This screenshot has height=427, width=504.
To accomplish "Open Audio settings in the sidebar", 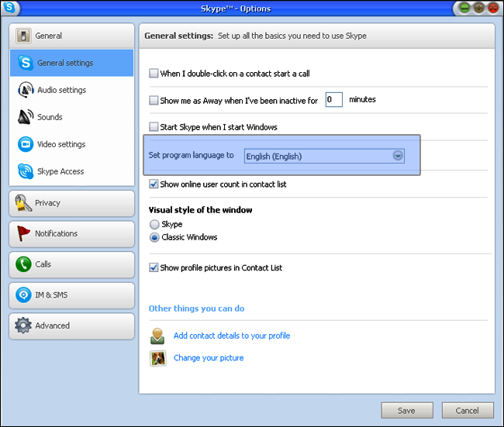I will [71, 90].
